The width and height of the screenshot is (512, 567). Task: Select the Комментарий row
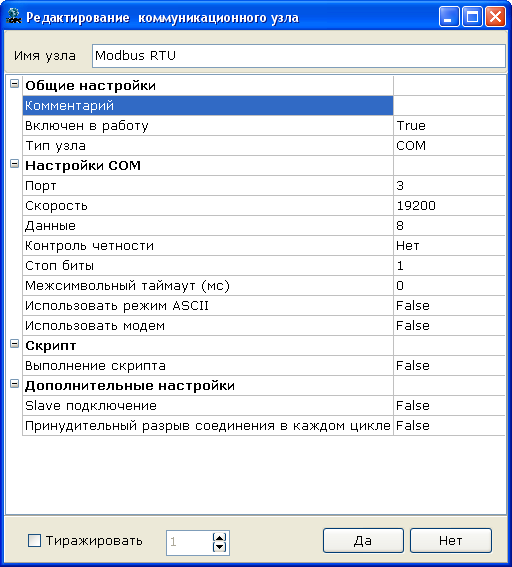tap(208, 106)
